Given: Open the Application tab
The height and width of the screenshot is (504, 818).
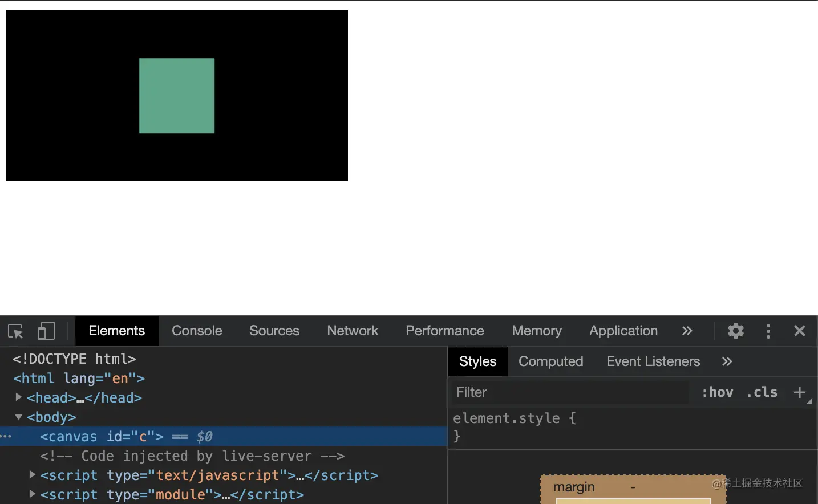Looking at the screenshot, I should coord(623,331).
